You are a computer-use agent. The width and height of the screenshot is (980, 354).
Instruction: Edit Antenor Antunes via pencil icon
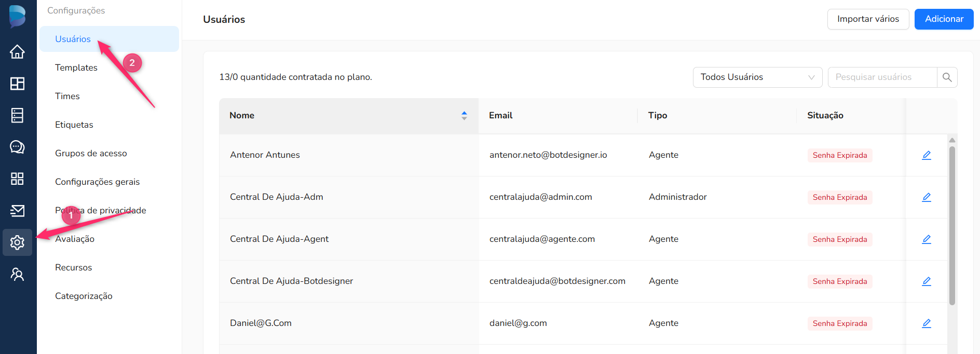[x=927, y=155]
